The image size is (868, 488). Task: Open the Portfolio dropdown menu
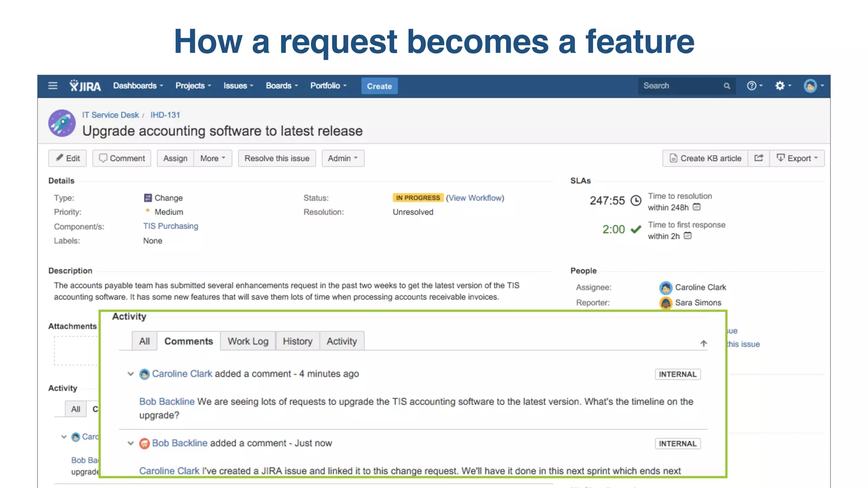pyautogui.click(x=328, y=86)
